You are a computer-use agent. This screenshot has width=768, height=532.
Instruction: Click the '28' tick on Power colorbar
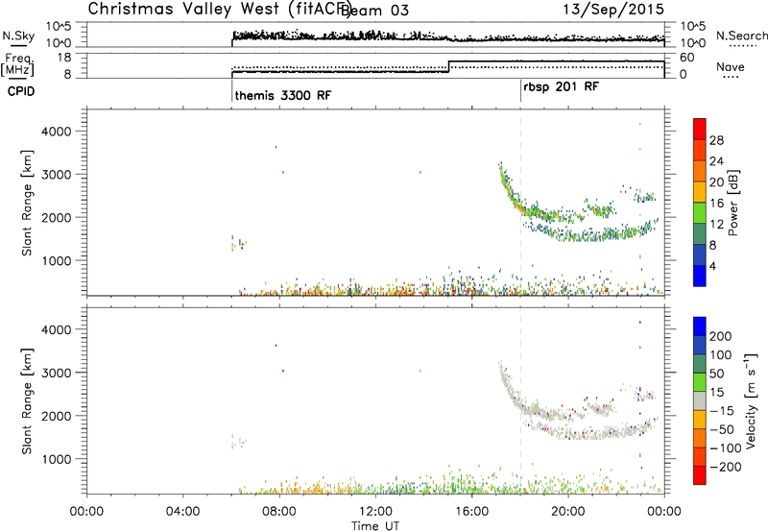pos(716,140)
